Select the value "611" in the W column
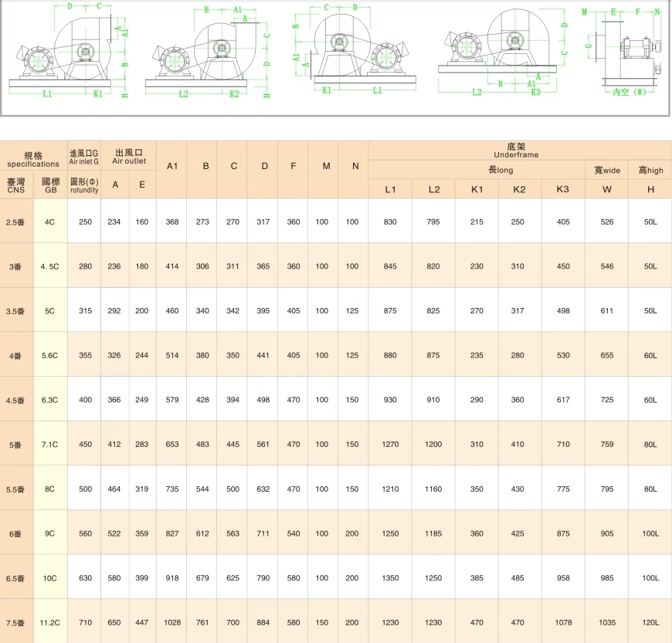The image size is (672, 643). tap(607, 310)
